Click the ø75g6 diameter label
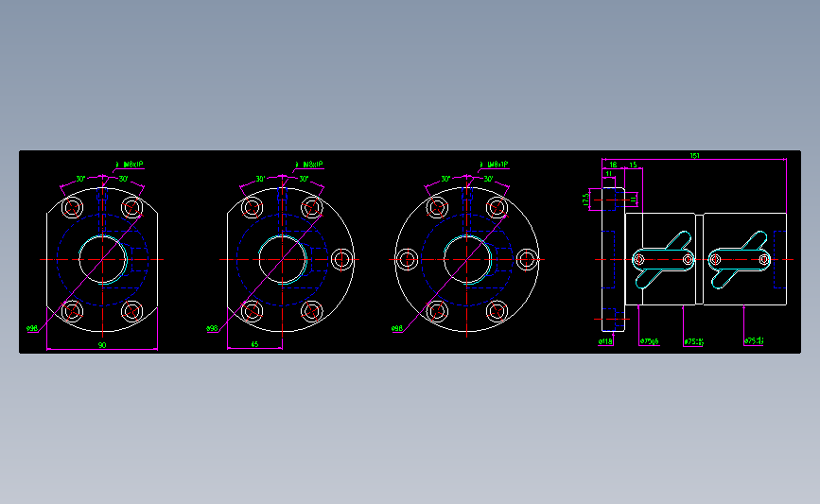This screenshot has height=504, width=820. coord(649,341)
